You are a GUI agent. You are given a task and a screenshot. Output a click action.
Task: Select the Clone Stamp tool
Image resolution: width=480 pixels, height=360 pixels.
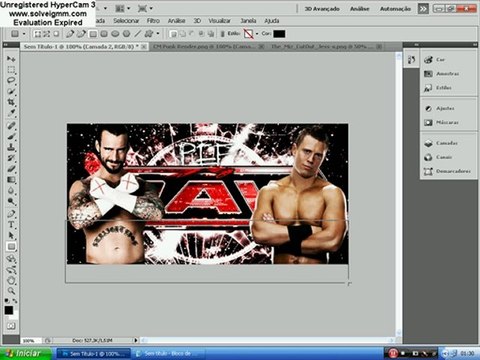coord(11,147)
